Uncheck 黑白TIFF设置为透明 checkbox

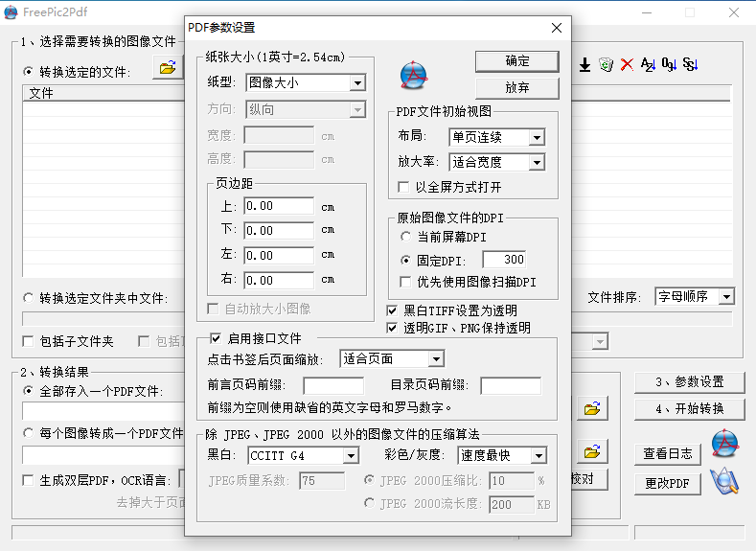[x=393, y=310]
